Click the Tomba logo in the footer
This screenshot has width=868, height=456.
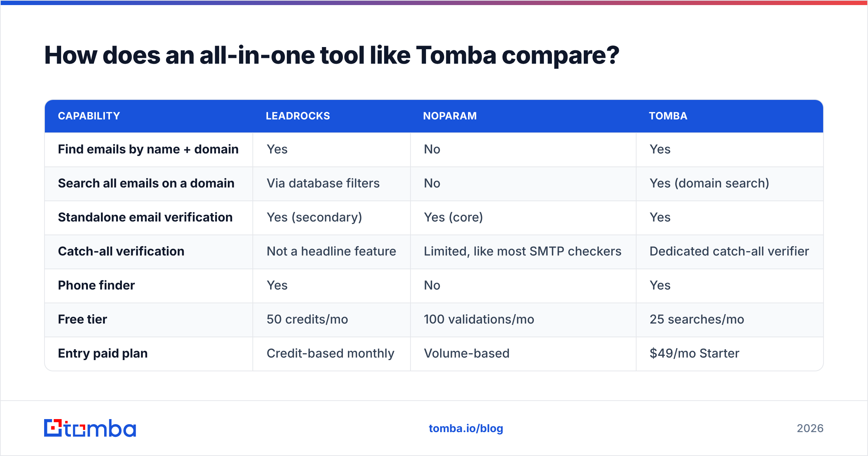coord(90,428)
